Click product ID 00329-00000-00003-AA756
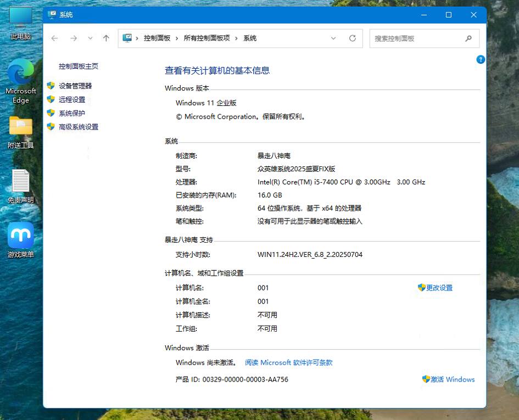The height and width of the screenshot is (420, 519). click(245, 379)
